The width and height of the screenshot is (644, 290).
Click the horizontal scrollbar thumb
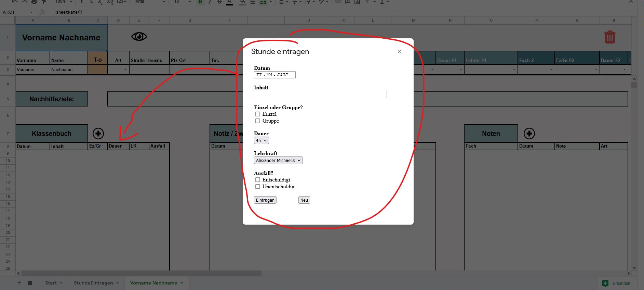point(141,274)
